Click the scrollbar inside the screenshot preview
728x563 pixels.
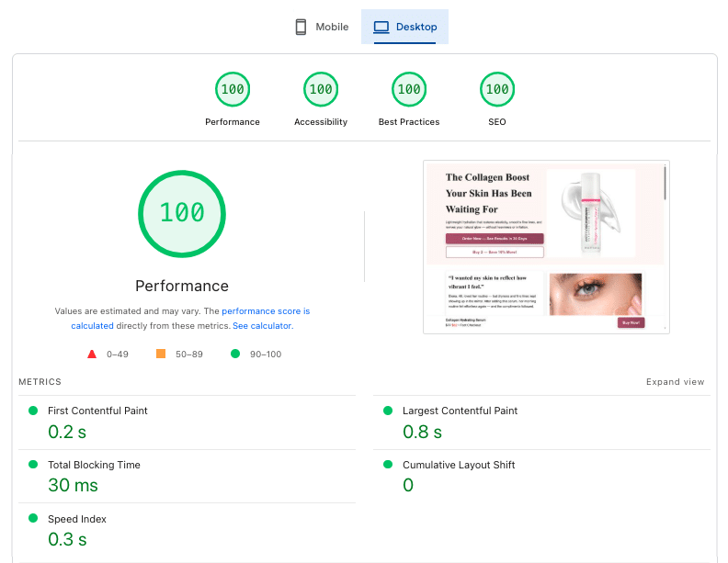pyautogui.click(x=665, y=184)
